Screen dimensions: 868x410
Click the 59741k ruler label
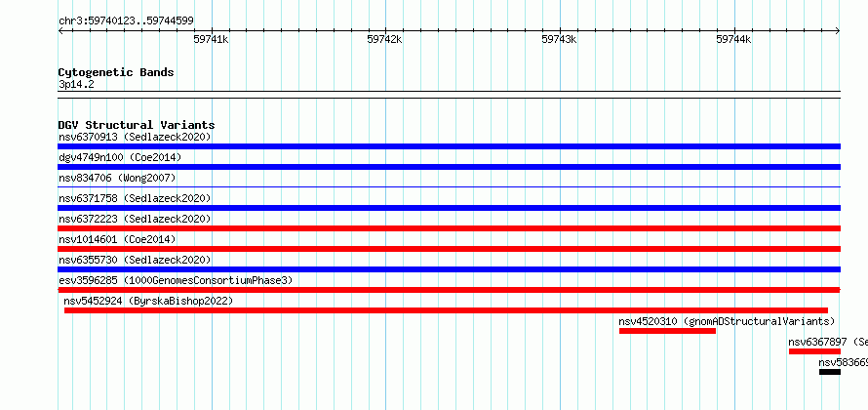pyautogui.click(x=211, y=39)
